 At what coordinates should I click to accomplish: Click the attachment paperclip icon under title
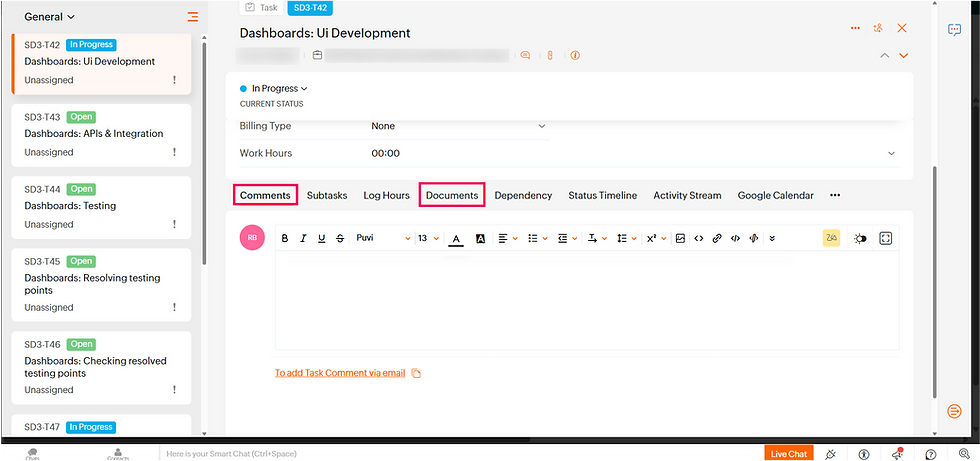pyautogui.click(x=550, y=55)
